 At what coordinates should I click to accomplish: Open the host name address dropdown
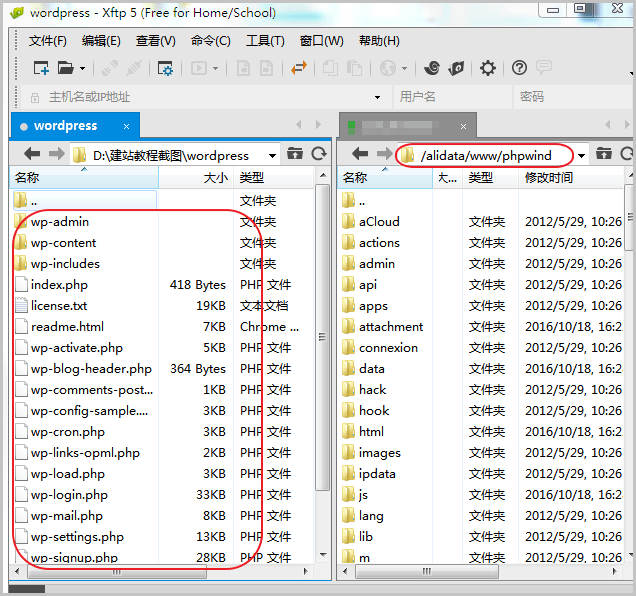pyautogui.click(x=377, y=97)
